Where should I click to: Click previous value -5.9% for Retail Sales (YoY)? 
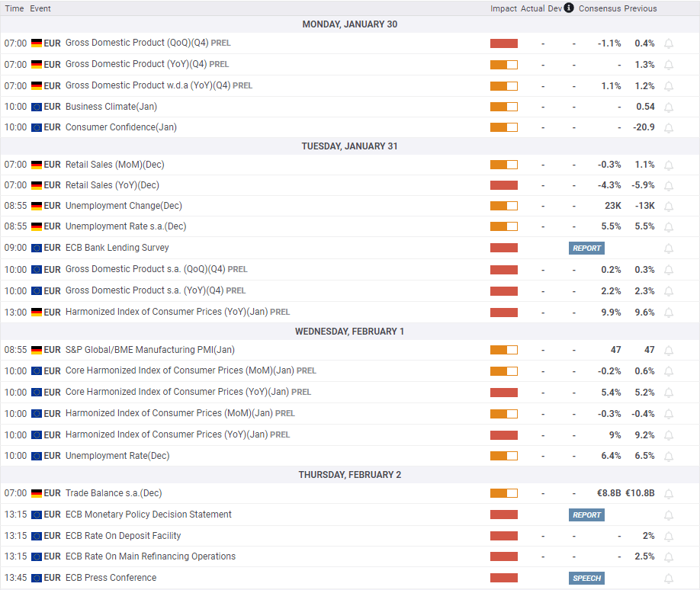(644, 185)
